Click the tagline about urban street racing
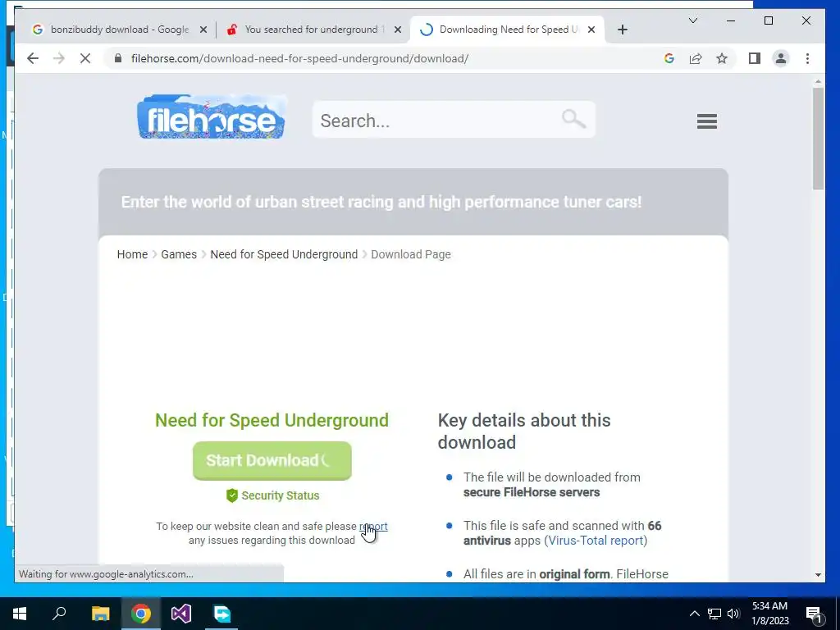Image resolution: width=840 pixels, height=630 pixels. pyautogui.click(x=381, y=202)
